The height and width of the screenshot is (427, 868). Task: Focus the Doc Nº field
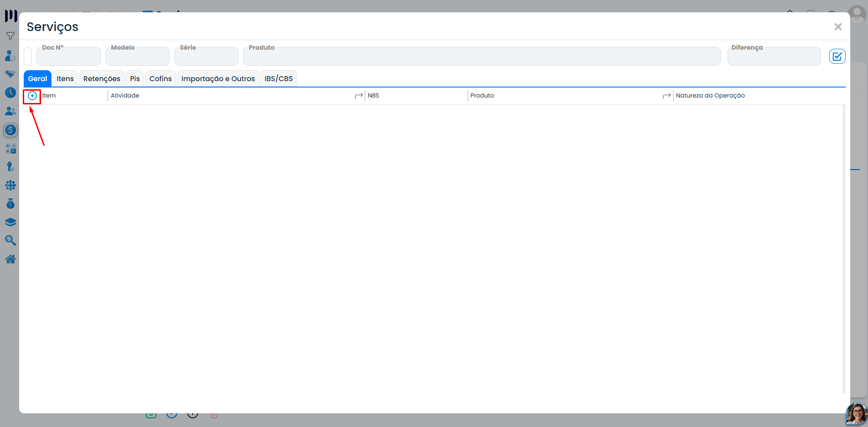click(x=68, y=56)
